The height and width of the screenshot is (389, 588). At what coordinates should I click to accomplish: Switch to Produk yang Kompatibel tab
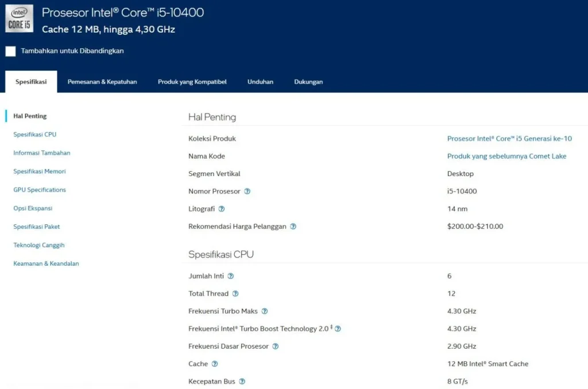pos(192,81)
